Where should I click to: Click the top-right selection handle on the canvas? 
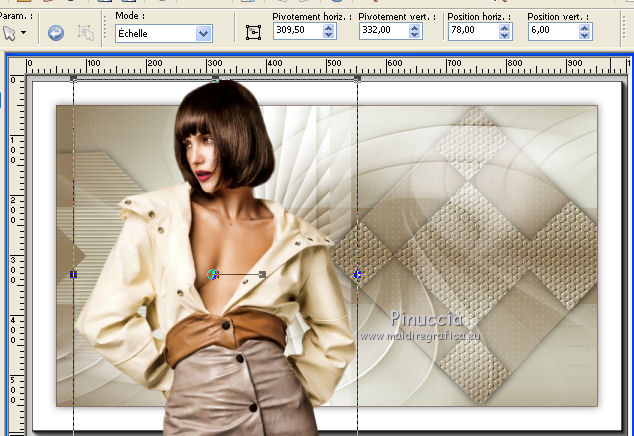[357, 78]
